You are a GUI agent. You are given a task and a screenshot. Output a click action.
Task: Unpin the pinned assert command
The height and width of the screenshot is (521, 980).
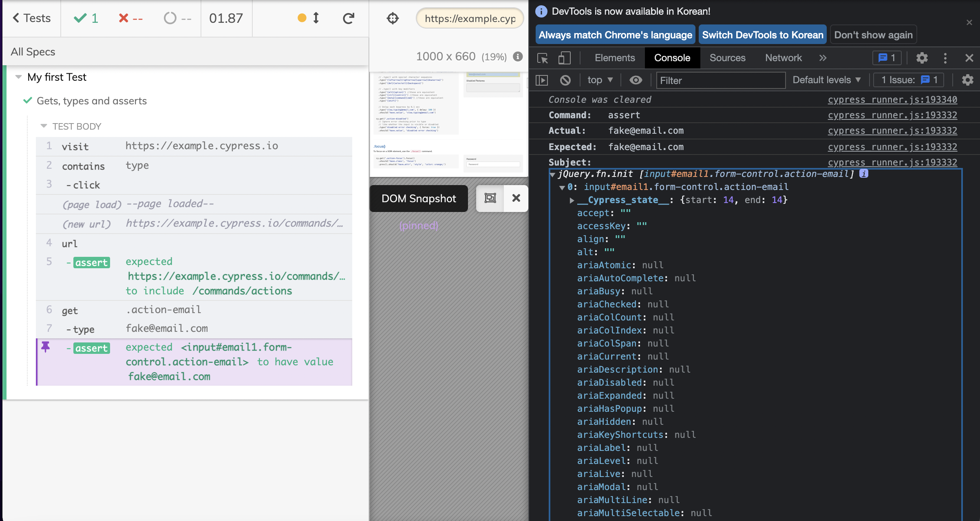tap(45, 347)
